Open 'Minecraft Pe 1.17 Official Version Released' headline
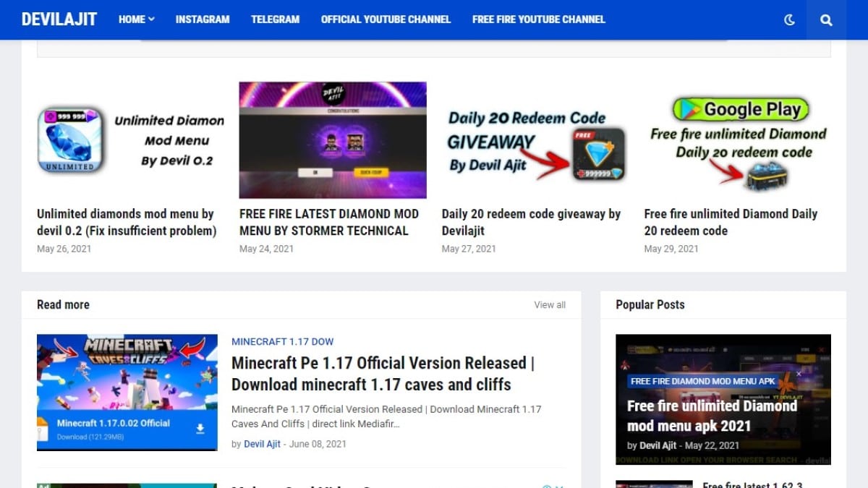Viewport: 868px width, 488px height. pyautogui.click(x=383, y=374)
